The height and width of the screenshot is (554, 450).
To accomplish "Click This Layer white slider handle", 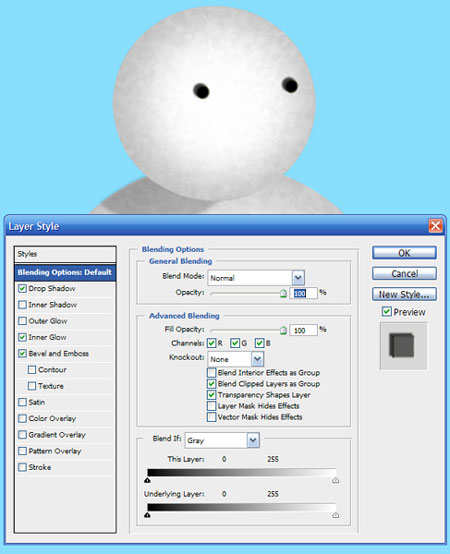I will click(336, 480).
